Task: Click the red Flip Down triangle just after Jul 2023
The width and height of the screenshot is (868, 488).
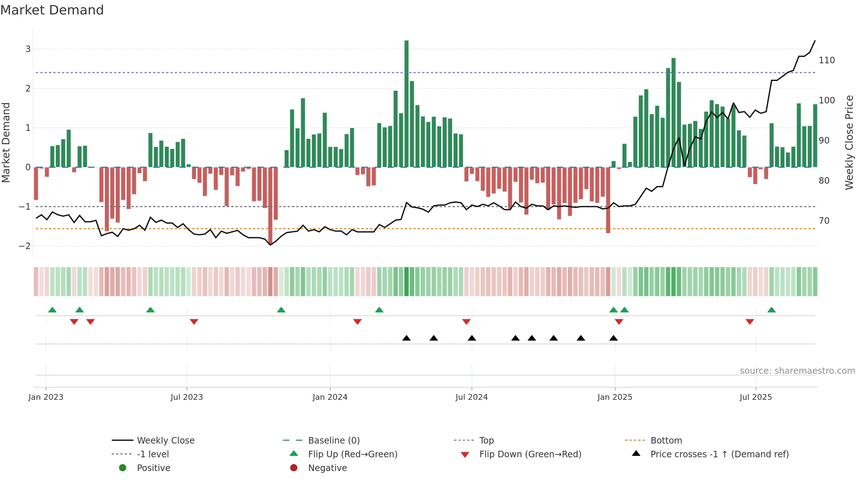Action: [x=194, y=322]
